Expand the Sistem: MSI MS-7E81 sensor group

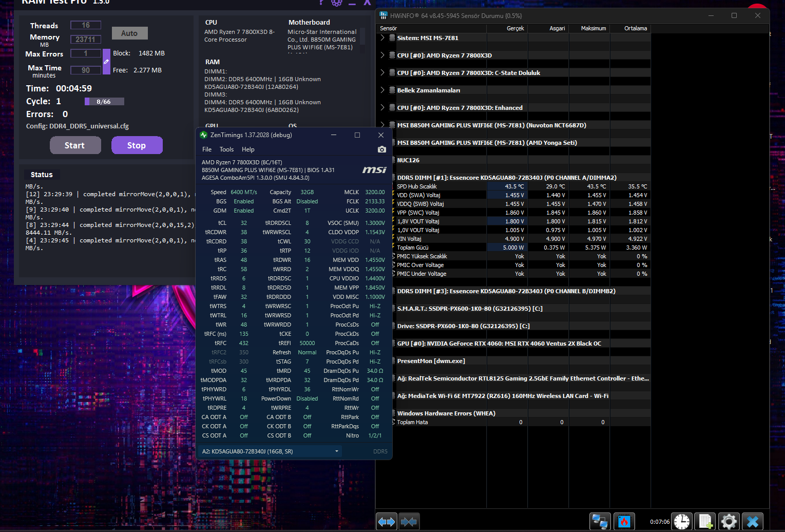click(382, 37)
